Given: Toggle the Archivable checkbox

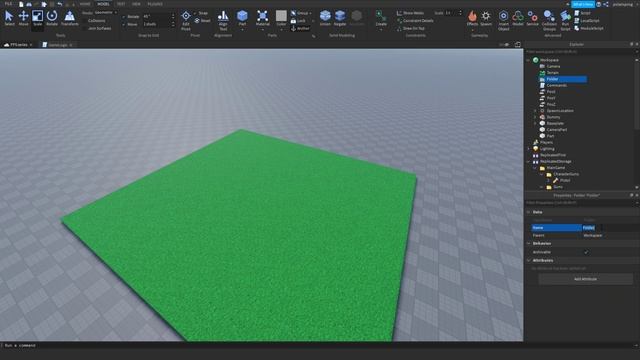Looking at the screenshot, I should [586, 252].
